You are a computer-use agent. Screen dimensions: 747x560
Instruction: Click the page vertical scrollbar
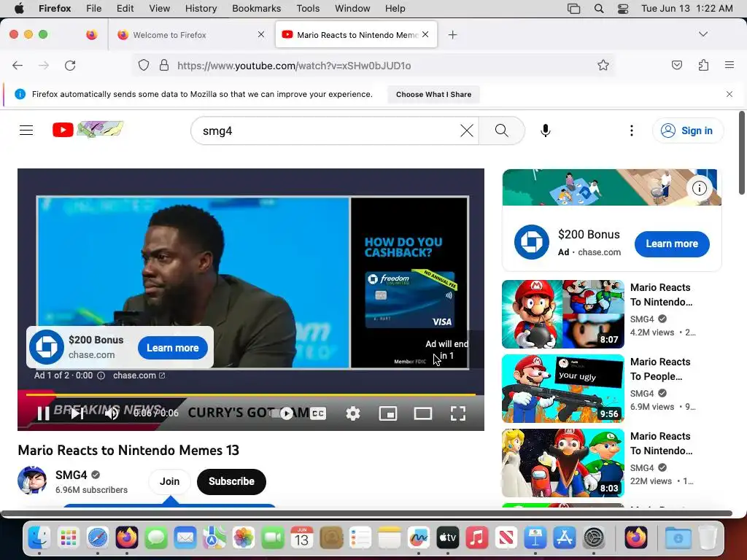tap(741, 152)
